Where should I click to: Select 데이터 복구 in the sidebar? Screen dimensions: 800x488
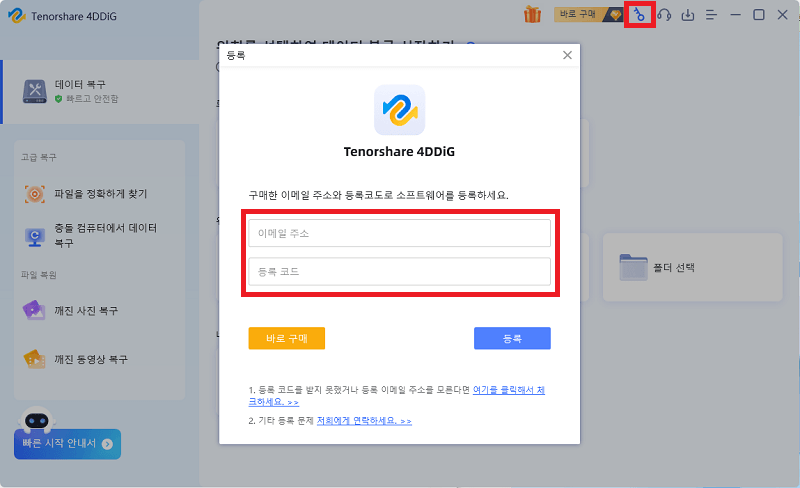click(101, 92)
